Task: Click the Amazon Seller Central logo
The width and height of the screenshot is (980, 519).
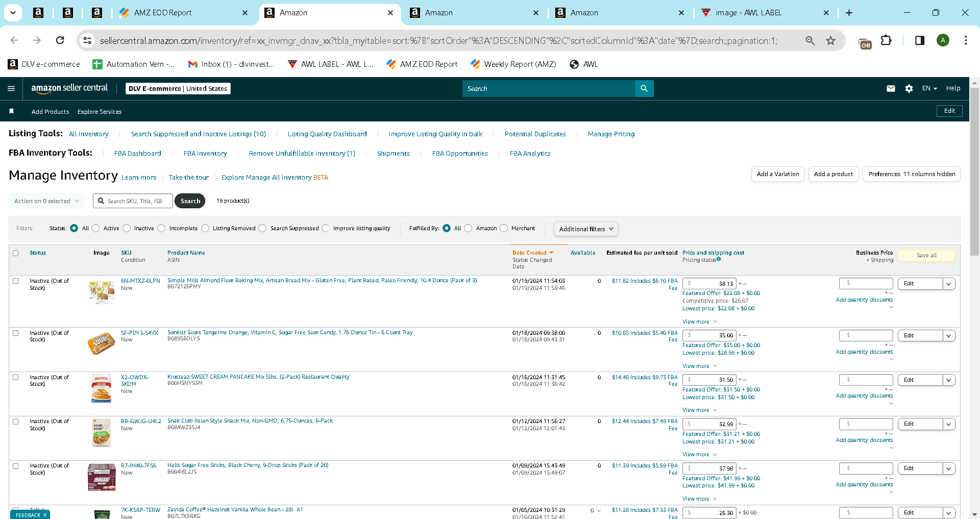Action: point(69,88)
